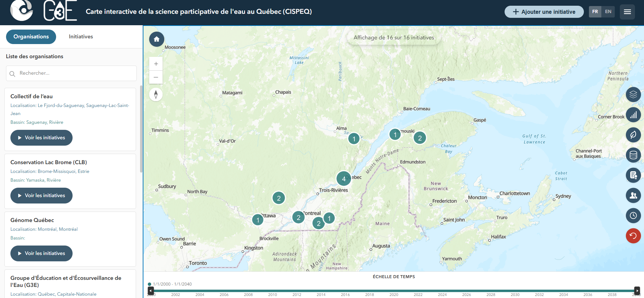Viewport: 644px width, 298px height.
Task: Open the clock time filter icon
Action: (633, 216)
